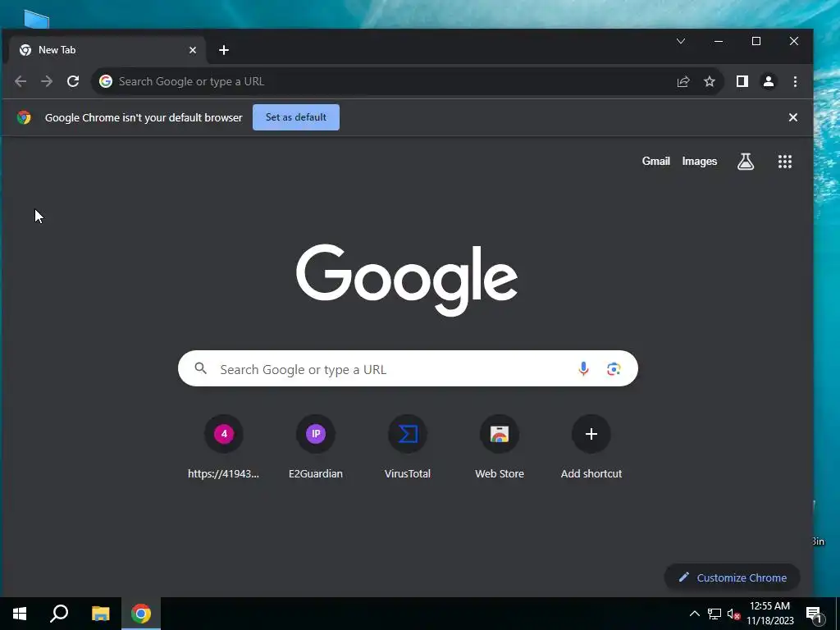Click Set as default button

(295, 117)
